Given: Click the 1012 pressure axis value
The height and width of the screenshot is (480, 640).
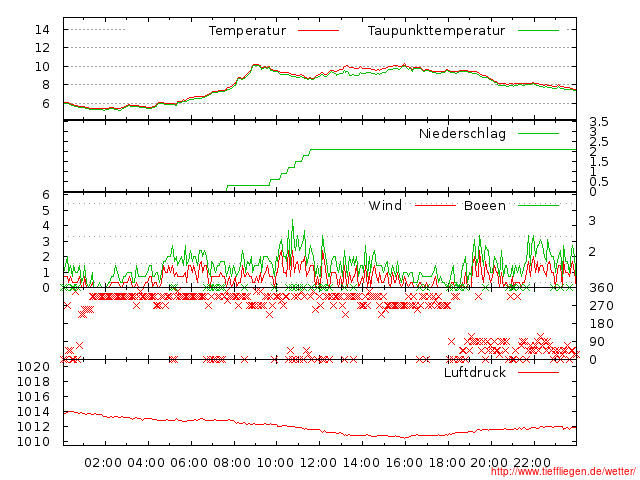Looking at the screenshot, I should tap(33, 427).
